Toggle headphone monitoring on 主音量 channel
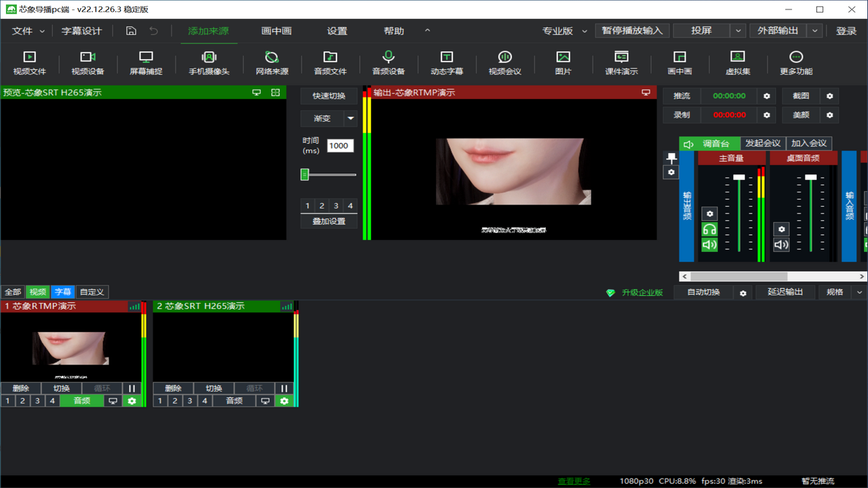 tap(709, 229)
